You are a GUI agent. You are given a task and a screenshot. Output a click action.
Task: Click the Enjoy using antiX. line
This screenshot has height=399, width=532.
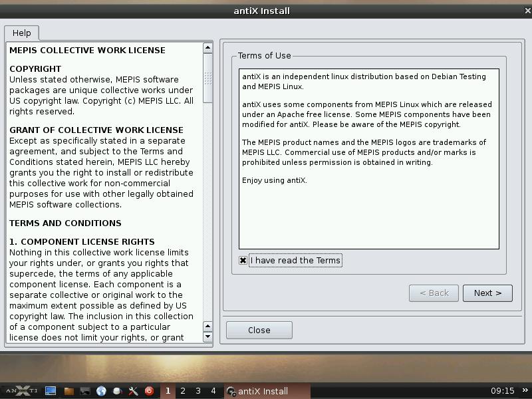point(275,180)
